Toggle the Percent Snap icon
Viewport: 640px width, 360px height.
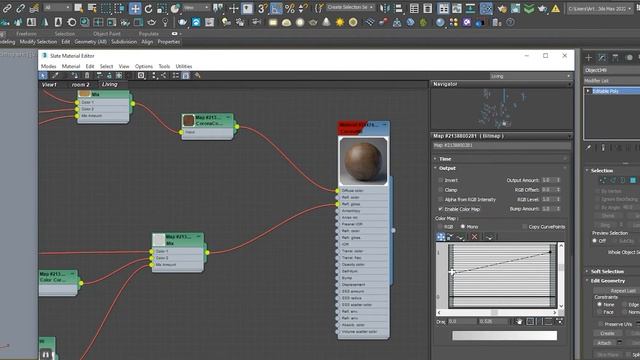pos(290,8)
